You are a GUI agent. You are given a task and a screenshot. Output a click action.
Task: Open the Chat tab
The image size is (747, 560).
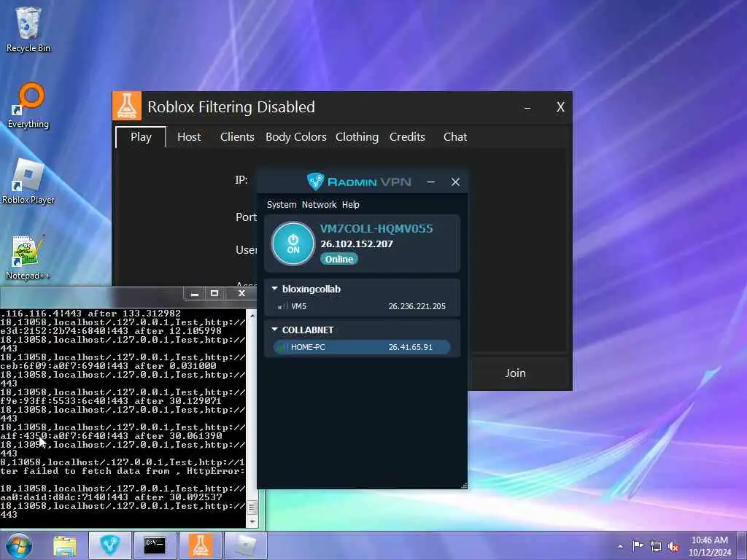[x=455, y=137]
